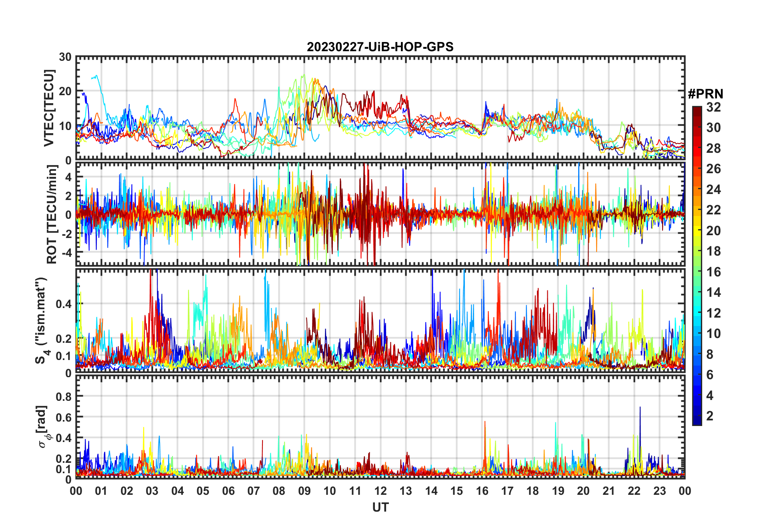The image size is (761, 532).
Task: Click the UT x-axis label
Action: 380,507
